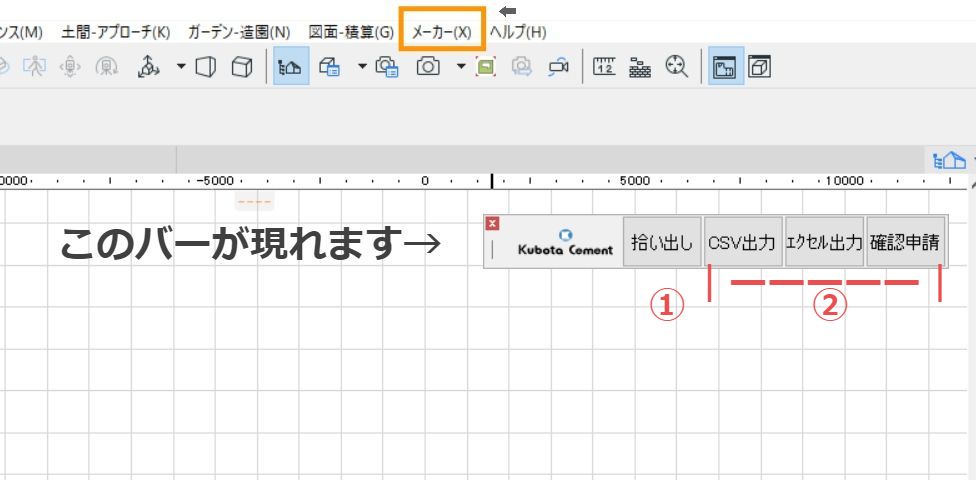Screen dimensions: 976x480
Task: Click the brick wall block icon
Action: (640, 66)
